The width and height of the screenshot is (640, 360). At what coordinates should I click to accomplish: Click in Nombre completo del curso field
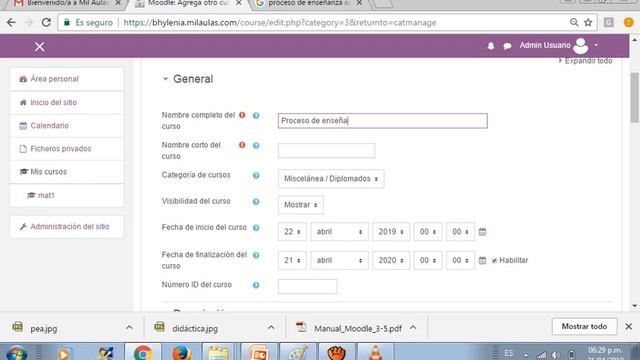(x=383, y=121)
